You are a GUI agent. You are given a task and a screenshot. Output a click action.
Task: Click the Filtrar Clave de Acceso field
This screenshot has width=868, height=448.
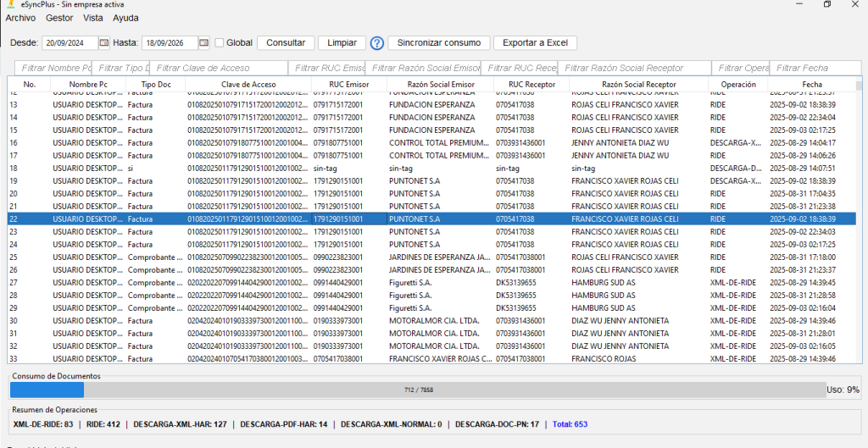coord(219,68)
